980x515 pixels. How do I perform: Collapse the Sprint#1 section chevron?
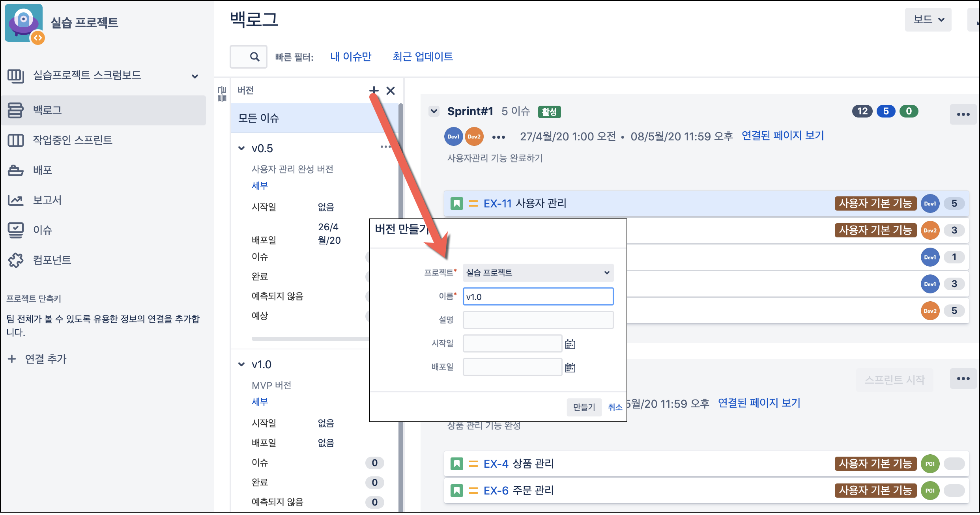434,111
